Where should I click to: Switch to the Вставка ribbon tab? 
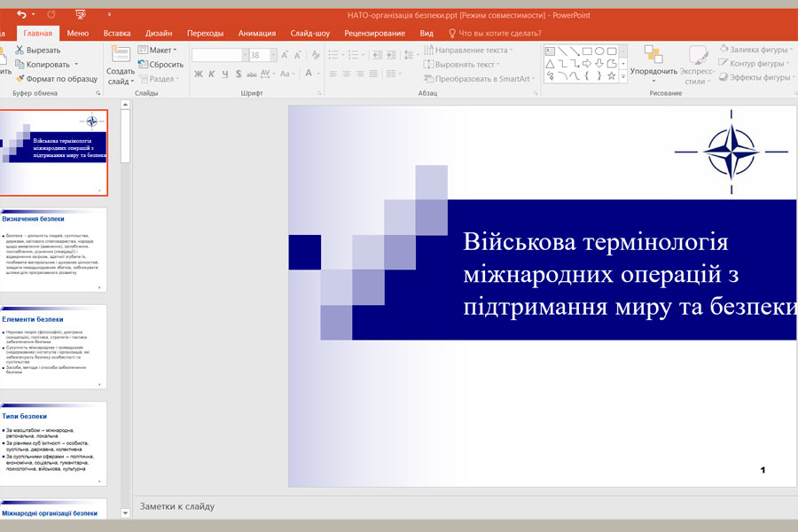[x=117, y=34]
